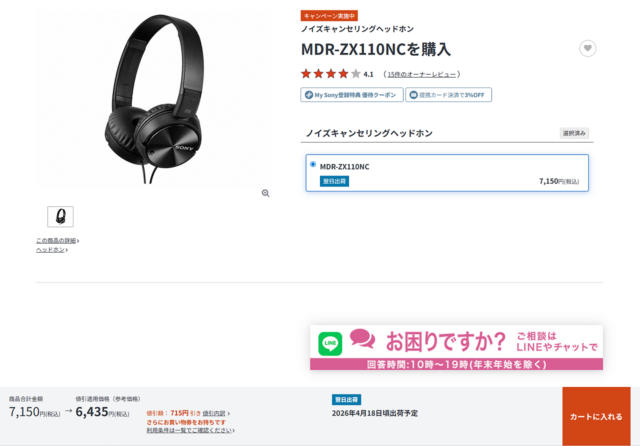Add product to favorites with heart icon
640x446 pixels.
[587, 49]
